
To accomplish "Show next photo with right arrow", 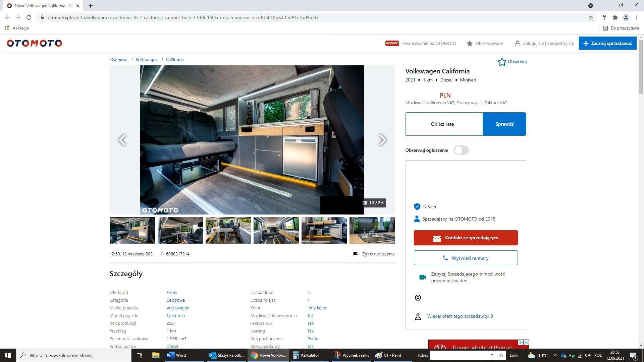I will click(x=382, y=140).
